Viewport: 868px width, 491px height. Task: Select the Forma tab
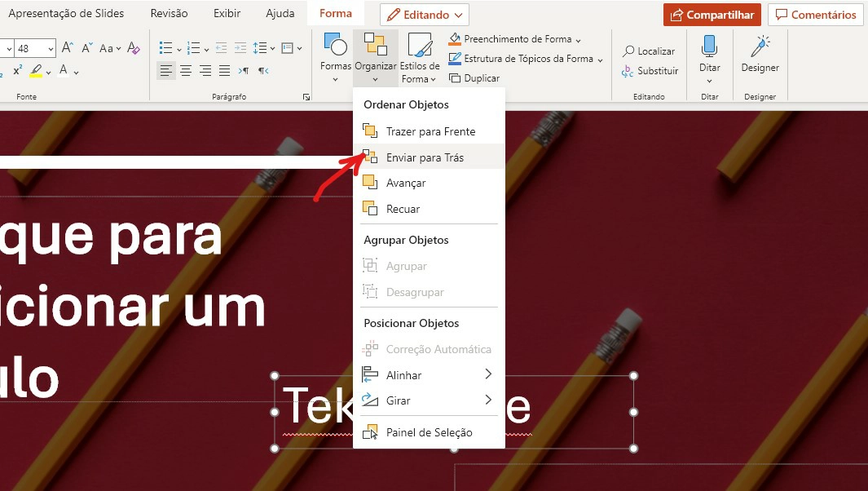[x=336, y=13]
